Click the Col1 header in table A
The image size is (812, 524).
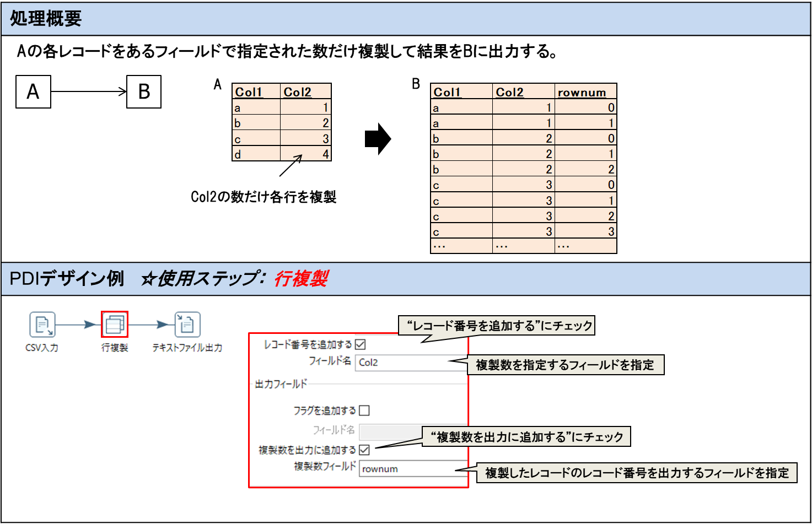coord(256,91)
